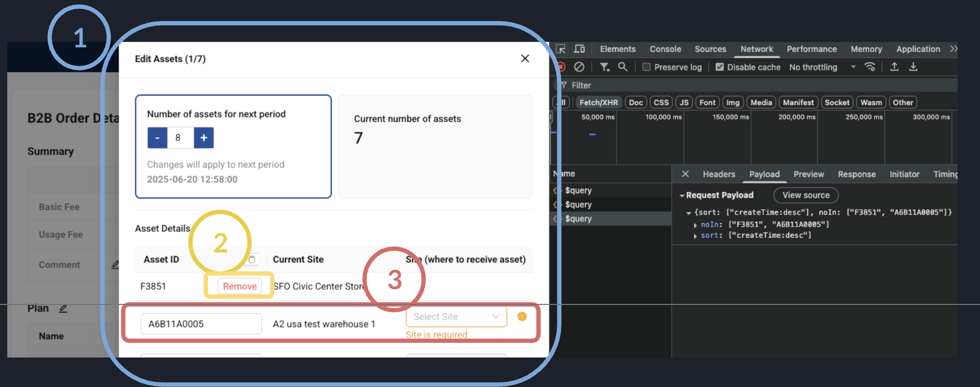Toggle the Wasm filter chip
The image size is (980, 387).
point(871,103)
